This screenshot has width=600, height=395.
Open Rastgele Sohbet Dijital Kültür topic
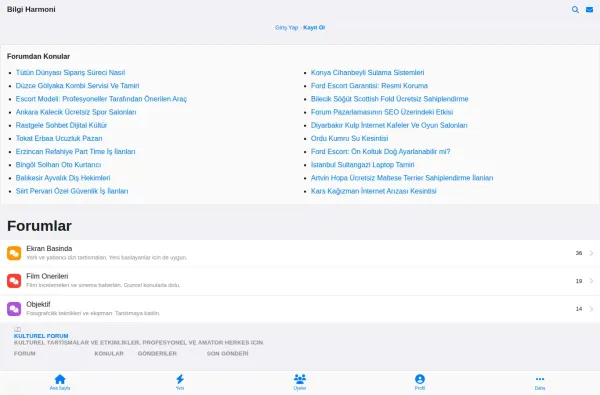[61, 125]
